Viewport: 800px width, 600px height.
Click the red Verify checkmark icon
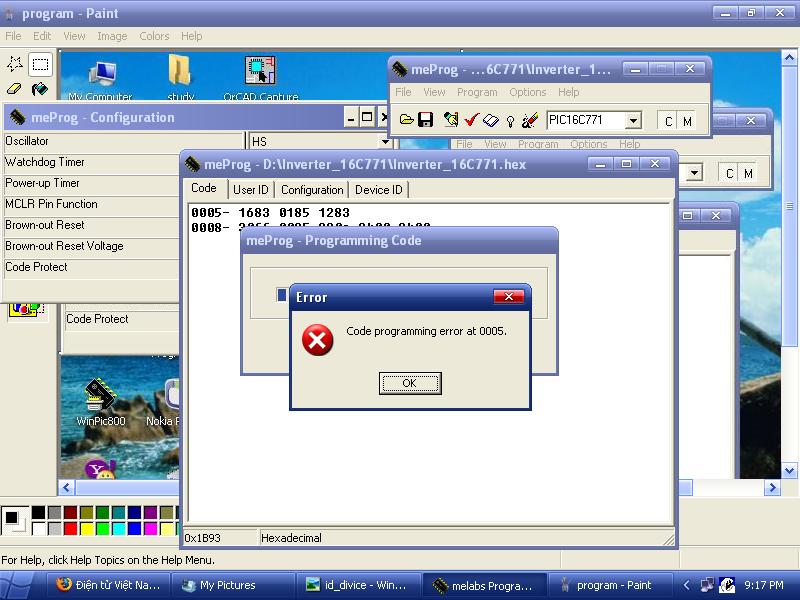click(471, 120)
